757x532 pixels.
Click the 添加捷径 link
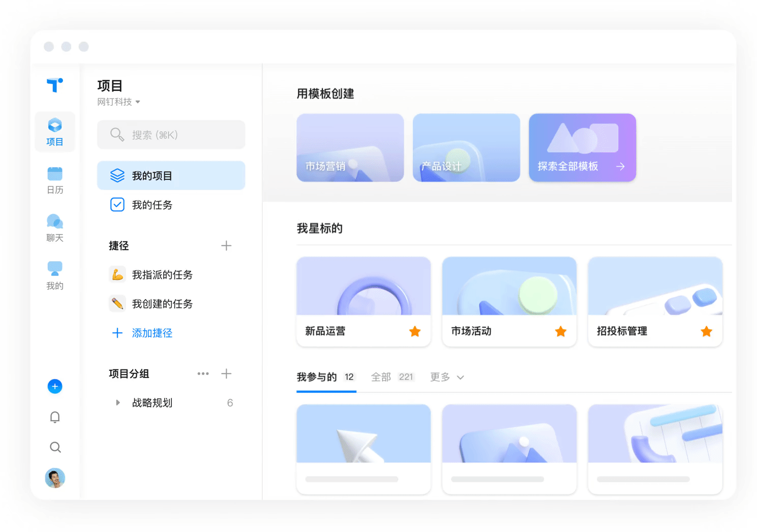pos(152,333)
